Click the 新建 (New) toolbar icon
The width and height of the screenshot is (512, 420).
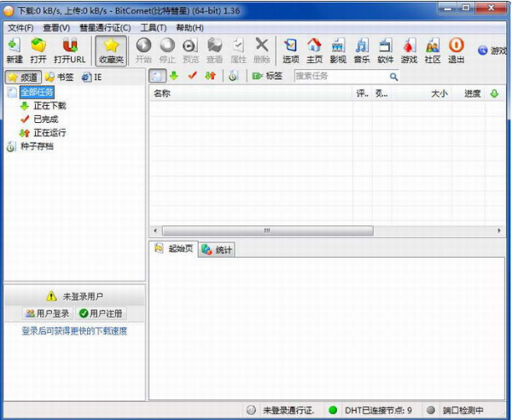[x=15, y=50]
